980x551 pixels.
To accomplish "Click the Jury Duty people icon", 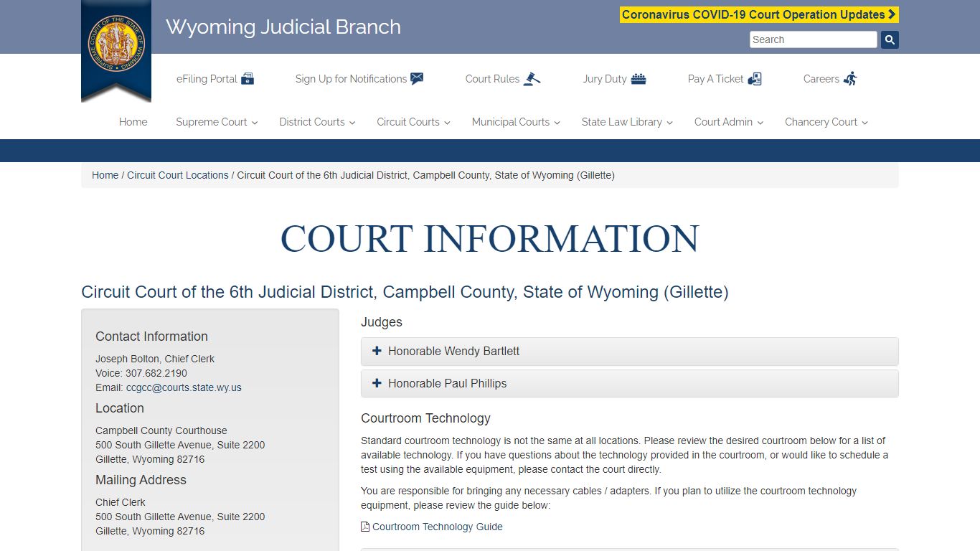I will tap(639, 79).
